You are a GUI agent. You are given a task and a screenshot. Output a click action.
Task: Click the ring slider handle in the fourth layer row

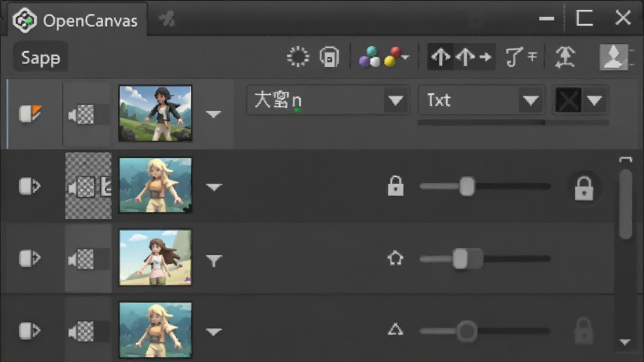tap(467, 331)
